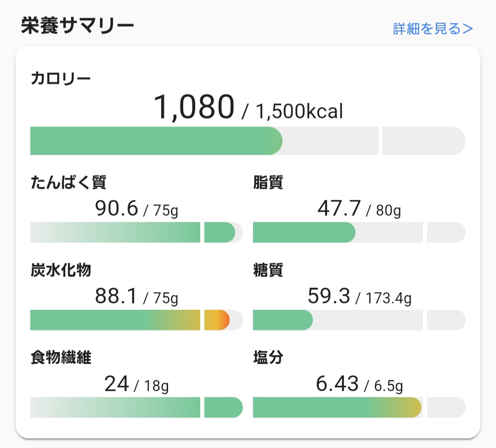Select the 炭水化物 label
The image size is (496, 448).
tap(61, 270)
